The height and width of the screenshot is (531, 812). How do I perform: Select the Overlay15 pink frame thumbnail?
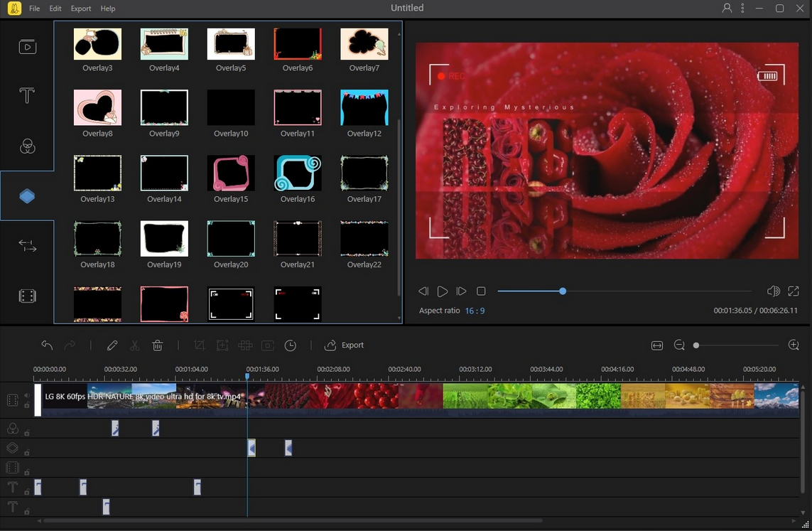(x=231, y=173)
